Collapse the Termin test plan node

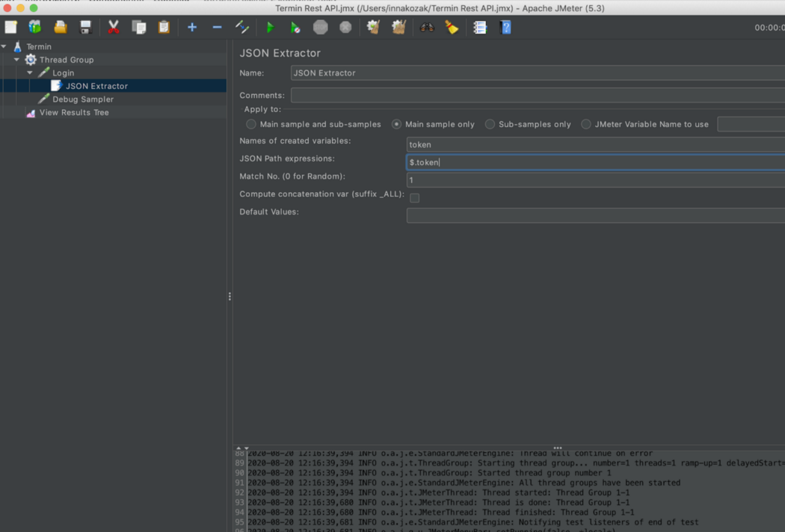[x=4, y=46]
